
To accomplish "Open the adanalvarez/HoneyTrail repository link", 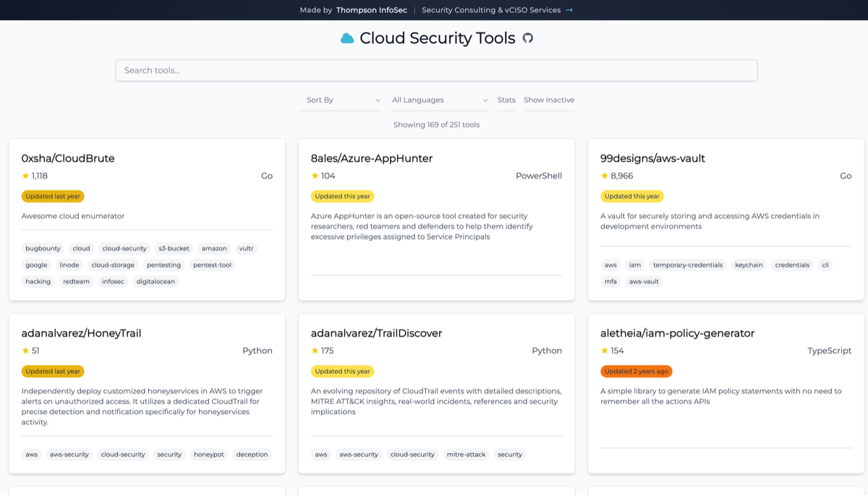I will pyautogui.click(x=81, y=333).
